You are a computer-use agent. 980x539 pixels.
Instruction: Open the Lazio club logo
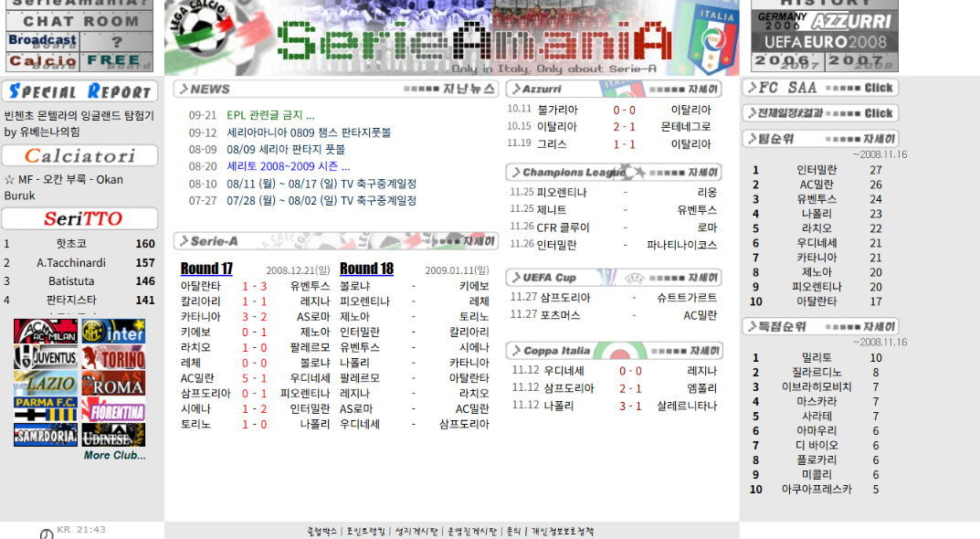coord(46,383)
